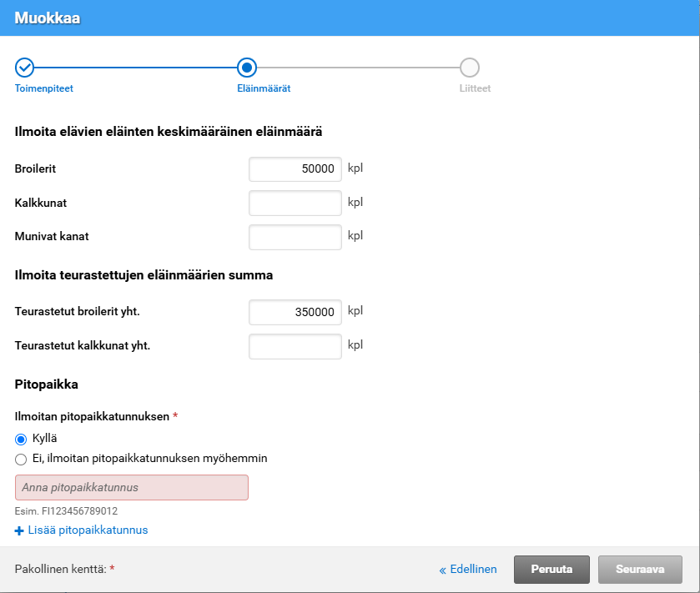The width and height of the screenshot is (700, 593).
Task: Click the plus icon beside Lisää pitopaikkatunnus
Action: [20, 530]
